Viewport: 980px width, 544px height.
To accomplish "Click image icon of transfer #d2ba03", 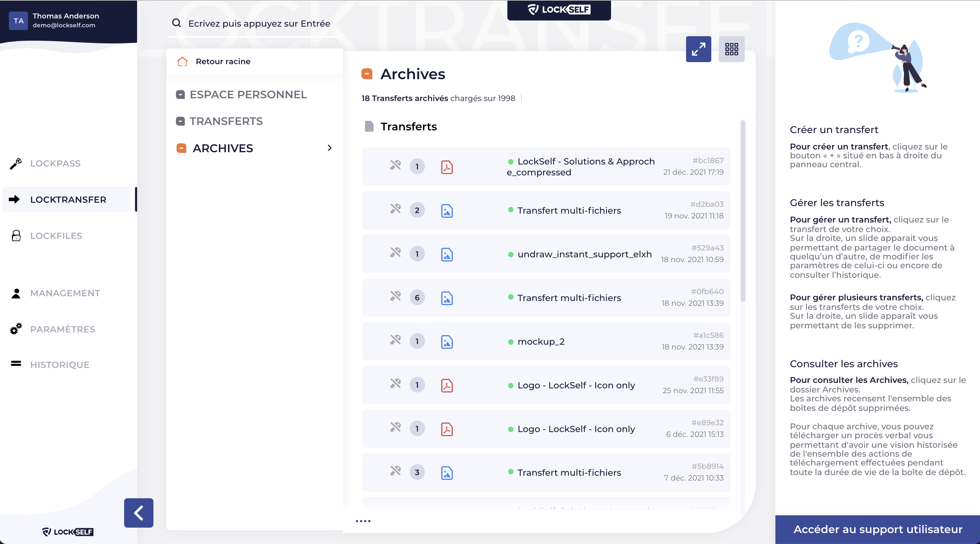I will coord(447,211).
